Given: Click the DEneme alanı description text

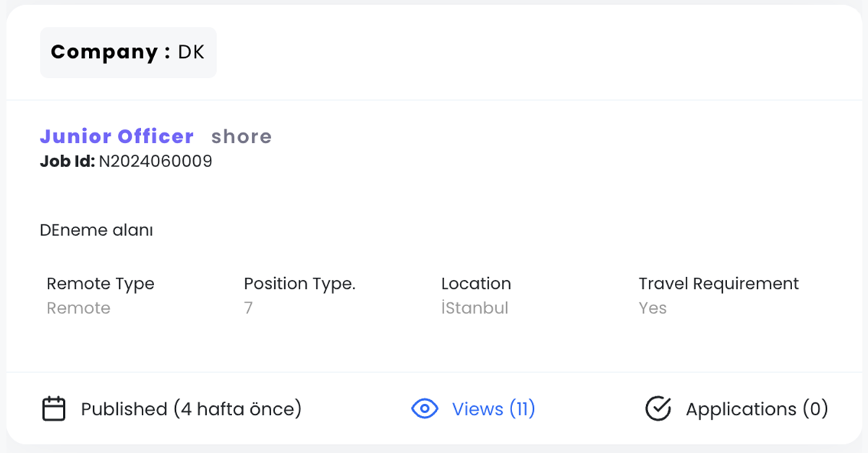Looking at the screenshot, I should [96, 231].
